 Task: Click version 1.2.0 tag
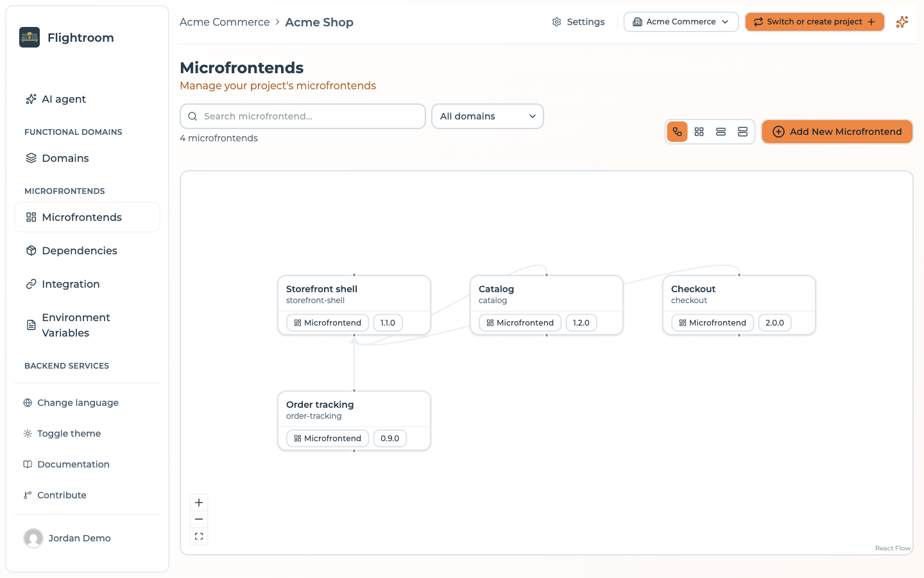(x=581, y=322)
